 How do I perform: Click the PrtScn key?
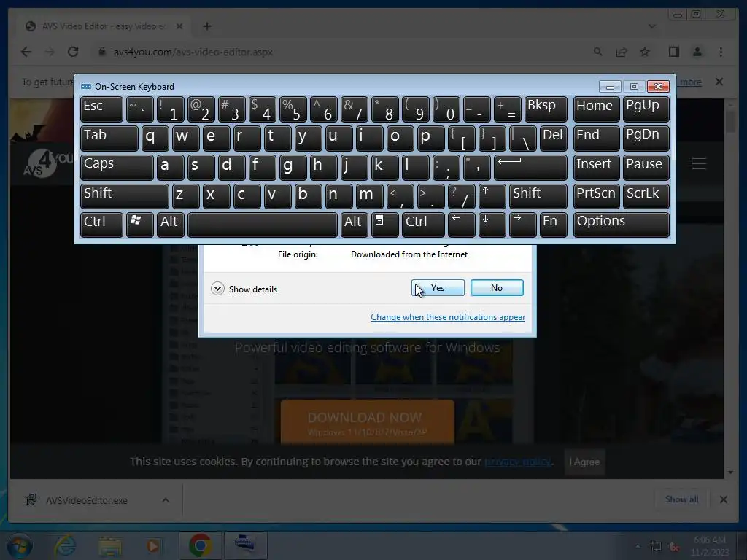pyautogui.click(x=596, y=196)
